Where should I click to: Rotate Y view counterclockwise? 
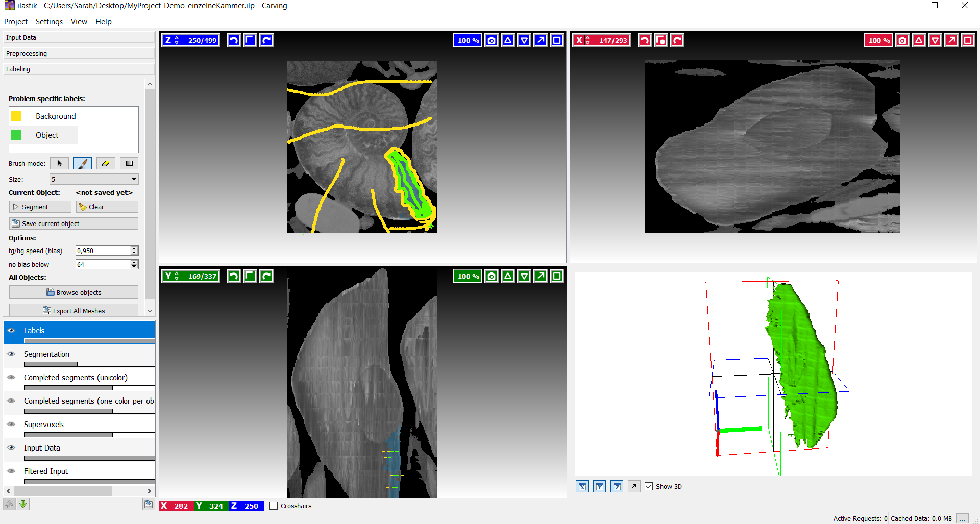point(234,276)
